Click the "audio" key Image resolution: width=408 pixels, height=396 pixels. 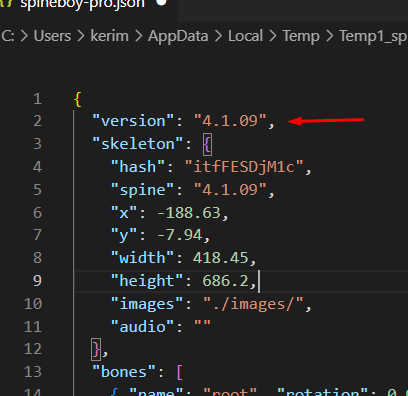(142, 327)
